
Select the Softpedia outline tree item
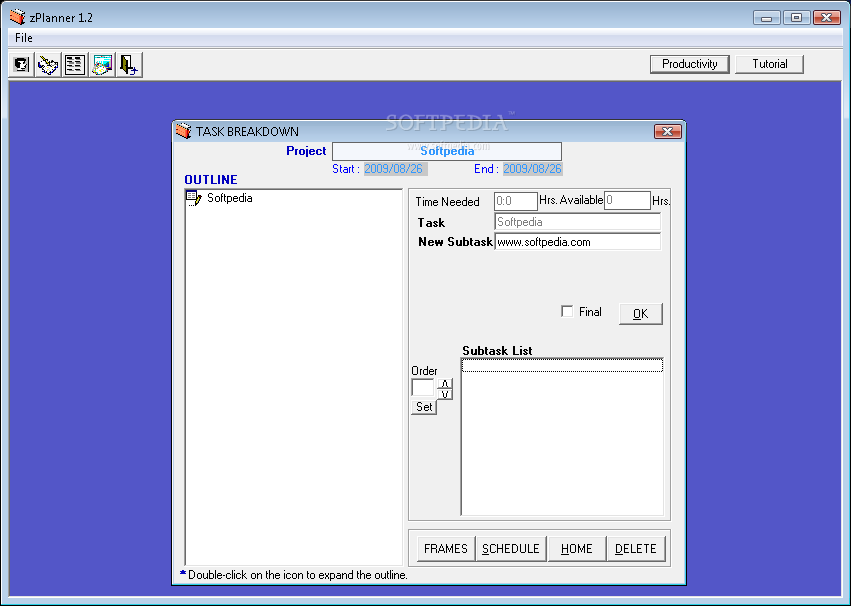tap(230, 198)
